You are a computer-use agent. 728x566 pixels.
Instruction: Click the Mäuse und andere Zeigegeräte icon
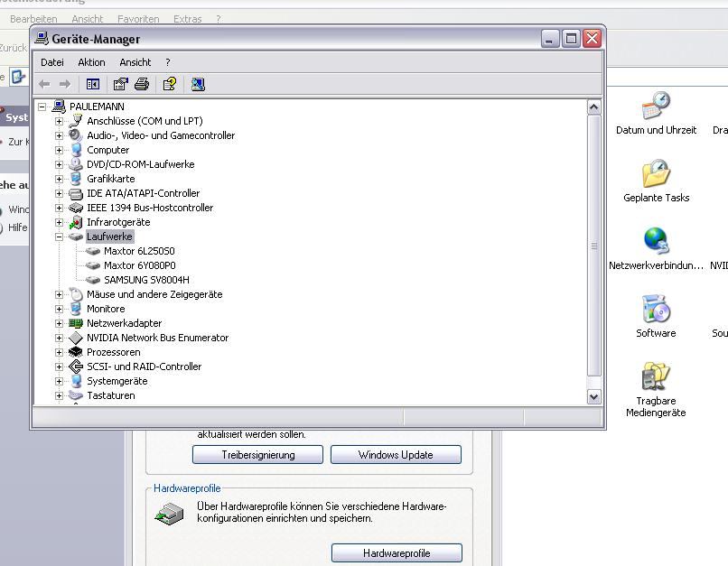coord(75,294)
